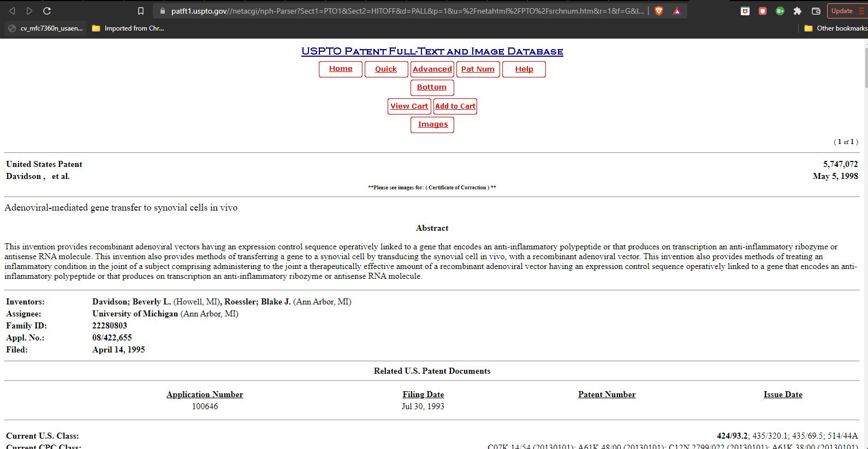Click the Family ID value 22280803
This screenshot has height=449, width=868.
(x=110, y=326)
